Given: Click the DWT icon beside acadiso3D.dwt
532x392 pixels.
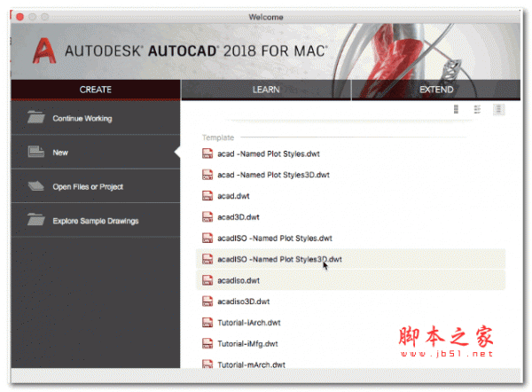Looking at the screenshot, I should pos(207,302).
